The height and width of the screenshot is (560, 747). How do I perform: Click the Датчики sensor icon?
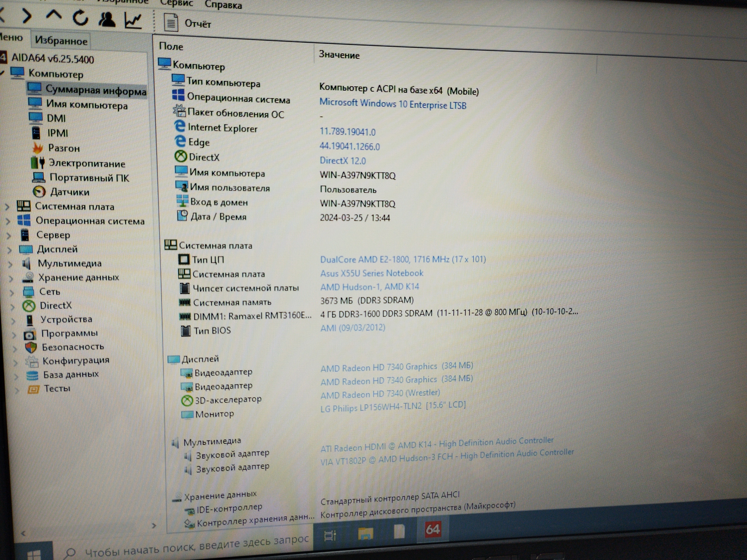pyautogui.click(x=39, y=191)
